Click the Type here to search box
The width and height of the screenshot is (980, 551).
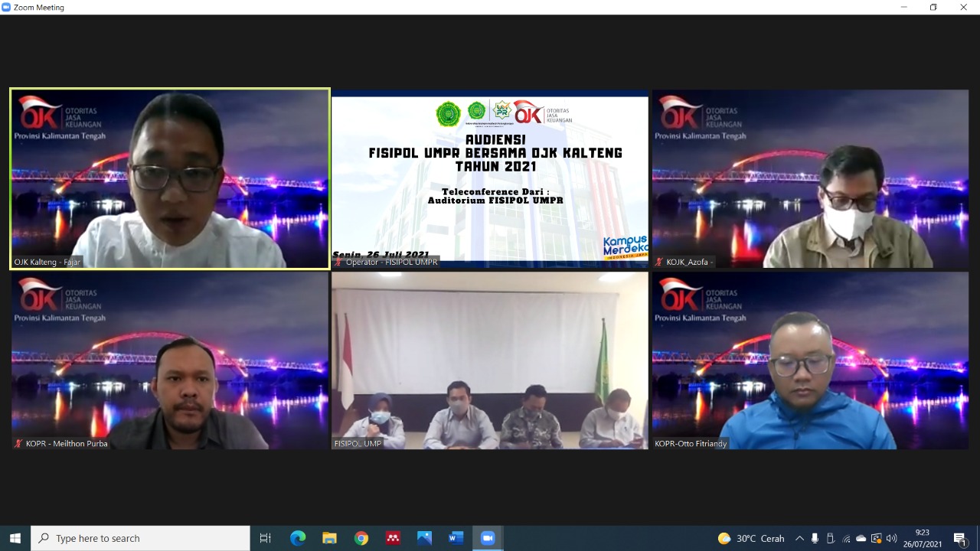tap(141, 538)
